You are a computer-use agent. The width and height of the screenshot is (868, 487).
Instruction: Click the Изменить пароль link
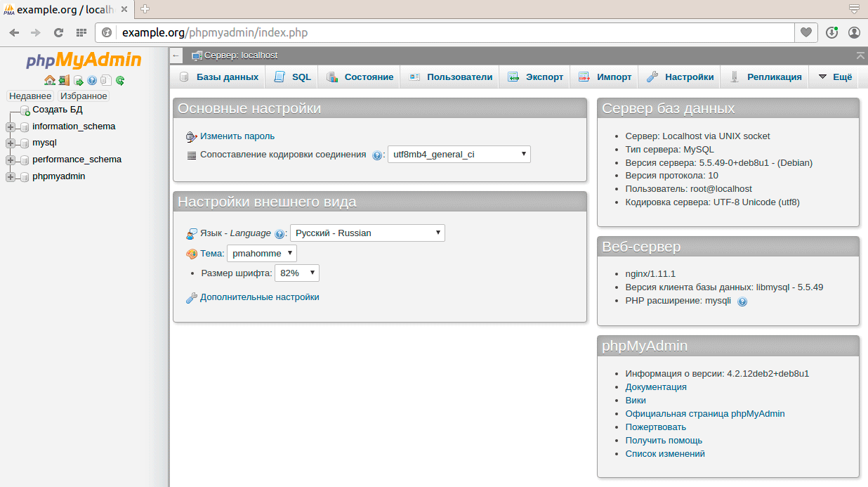pyautogui.click(x=237, y=136)
